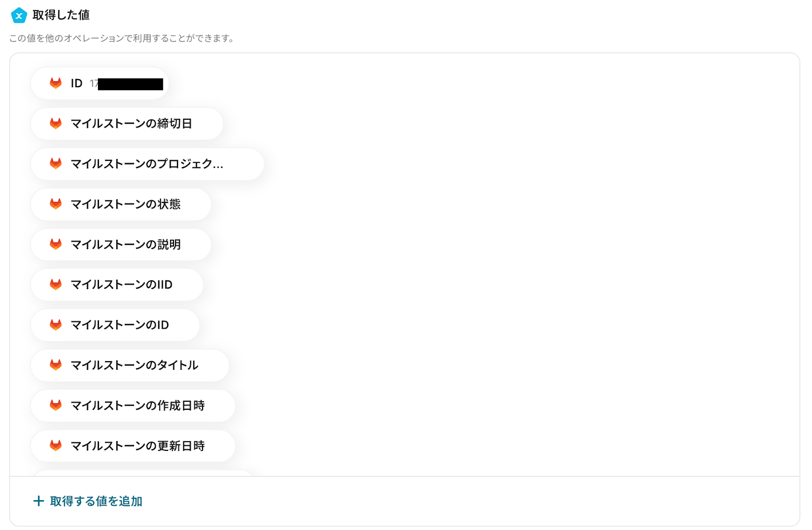Click GitLab icon beside マイルストーンの説明
This screenshot has width=812, height=530.
56,244
